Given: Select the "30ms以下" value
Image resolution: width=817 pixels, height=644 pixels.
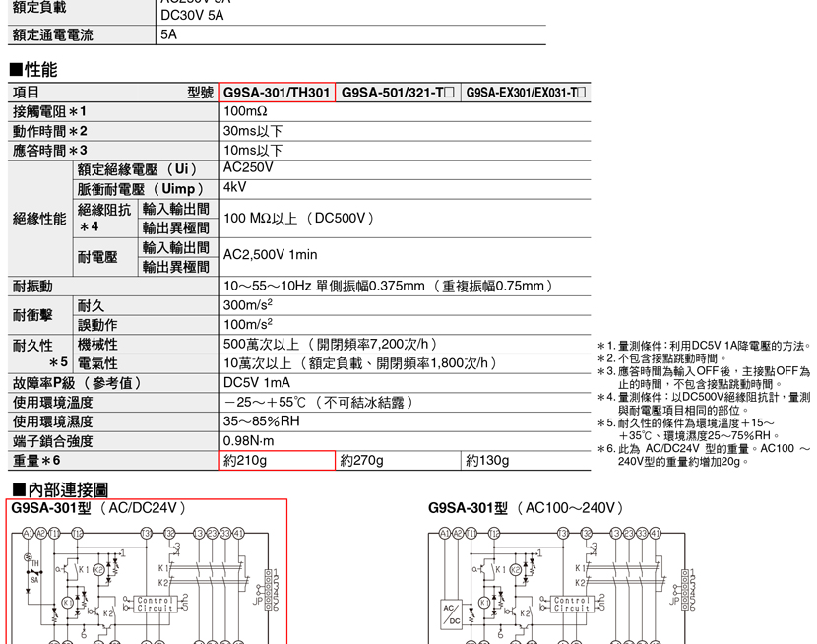Looking at the screenshot, I should (x=253, y=131).
